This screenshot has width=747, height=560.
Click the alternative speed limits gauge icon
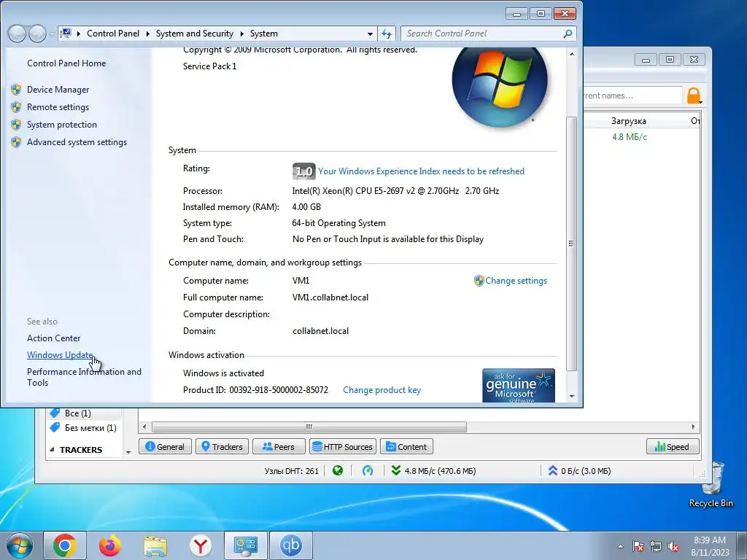tap(368, 471)
